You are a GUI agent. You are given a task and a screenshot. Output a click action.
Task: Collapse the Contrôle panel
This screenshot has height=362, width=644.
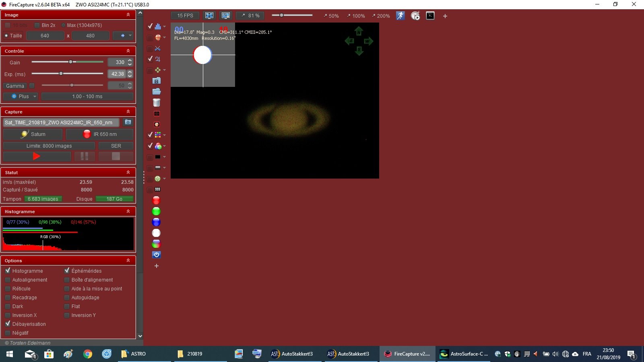pos(128,51)
